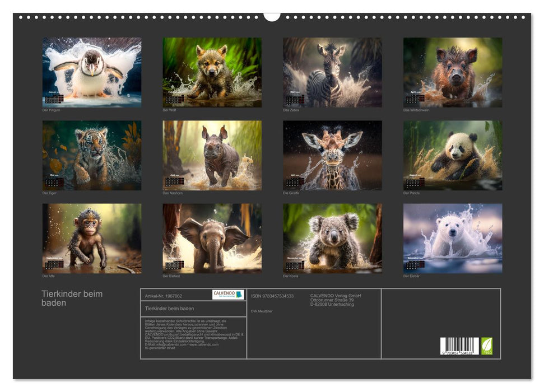
Task: Click the ISBN barcode
Action: [459, 347]
